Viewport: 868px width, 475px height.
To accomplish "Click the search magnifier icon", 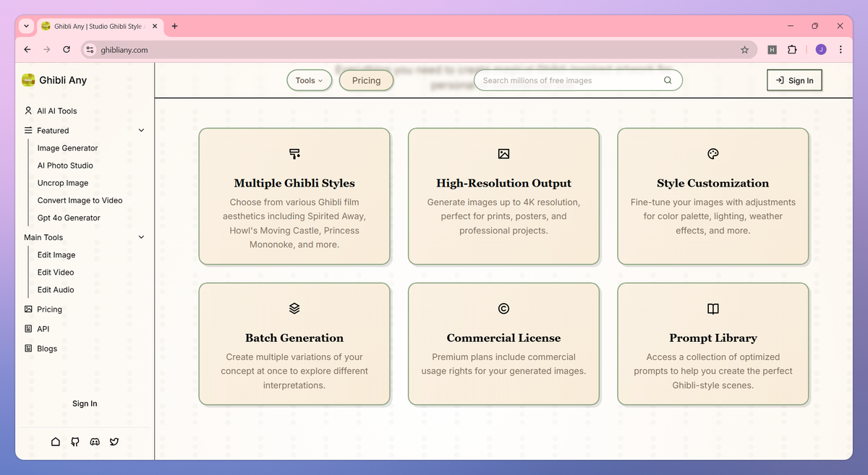I will (x=668, y=80).
